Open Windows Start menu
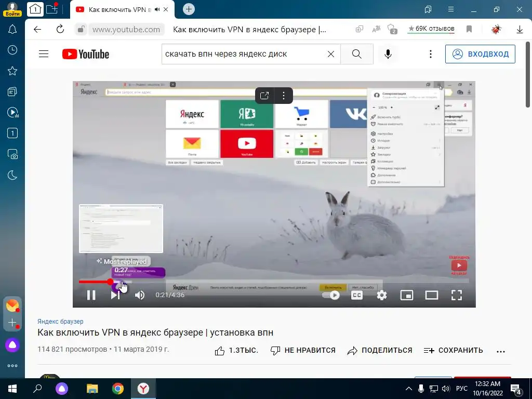 pyautogui.click(x=12, y=389)
